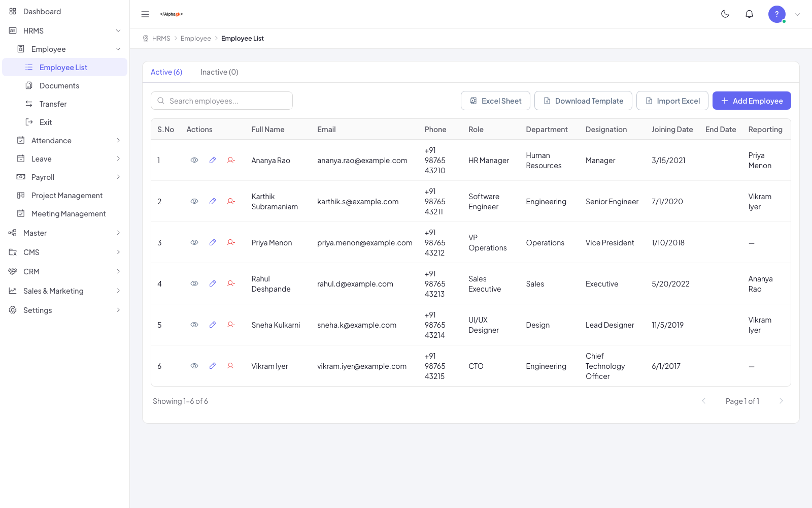Open the notifications bell
This screenshot has width=812, height=508.
point(749,14)
